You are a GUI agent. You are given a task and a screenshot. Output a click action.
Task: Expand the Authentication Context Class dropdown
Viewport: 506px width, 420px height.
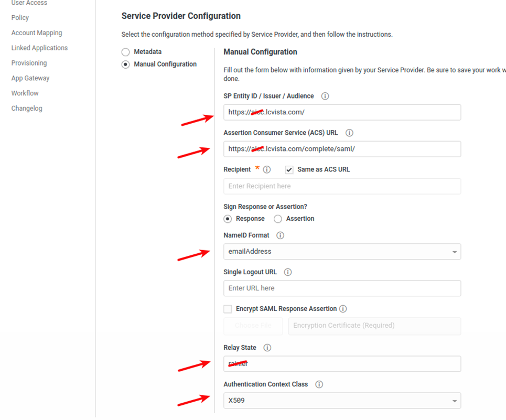point(342,401)
